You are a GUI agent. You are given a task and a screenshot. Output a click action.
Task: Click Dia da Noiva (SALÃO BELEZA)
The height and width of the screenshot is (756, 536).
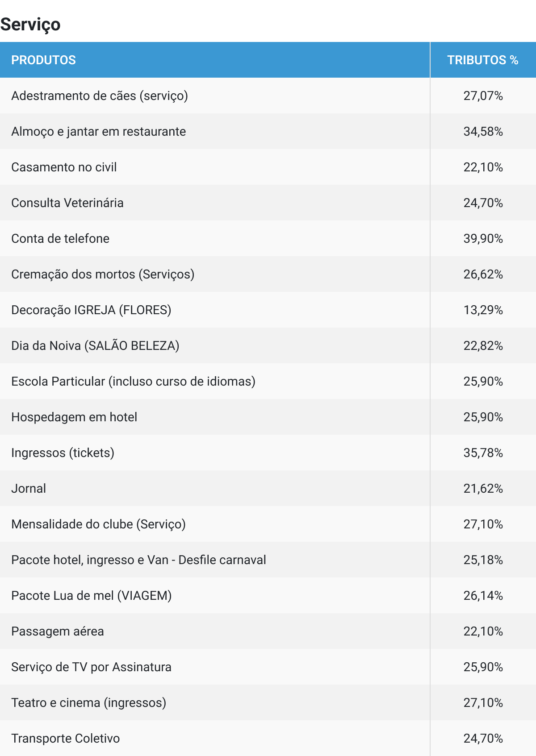pyautogui.click(x=95, y=346)
